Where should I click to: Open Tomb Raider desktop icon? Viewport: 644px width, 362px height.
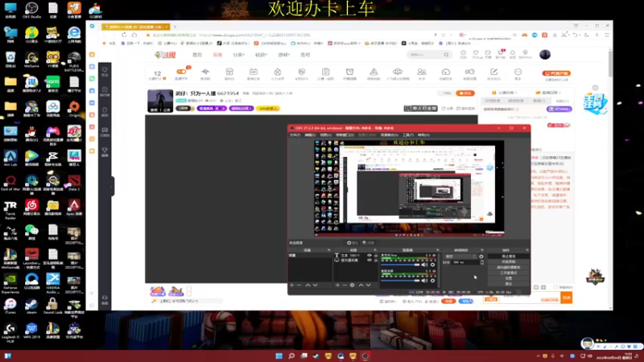pyautogui.click(x=10, y=209)
